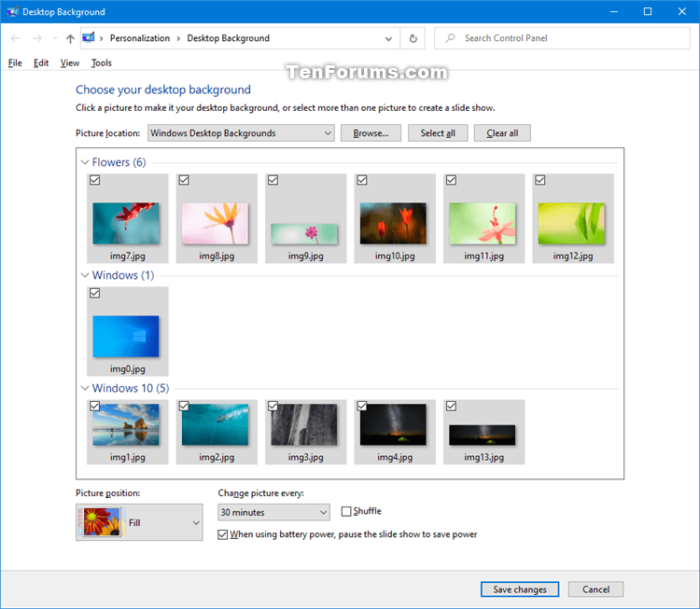The image size is (700, 609).
Task: Select the green leaf img12.jpg thumbnail
Action: (x=571, y=224)
